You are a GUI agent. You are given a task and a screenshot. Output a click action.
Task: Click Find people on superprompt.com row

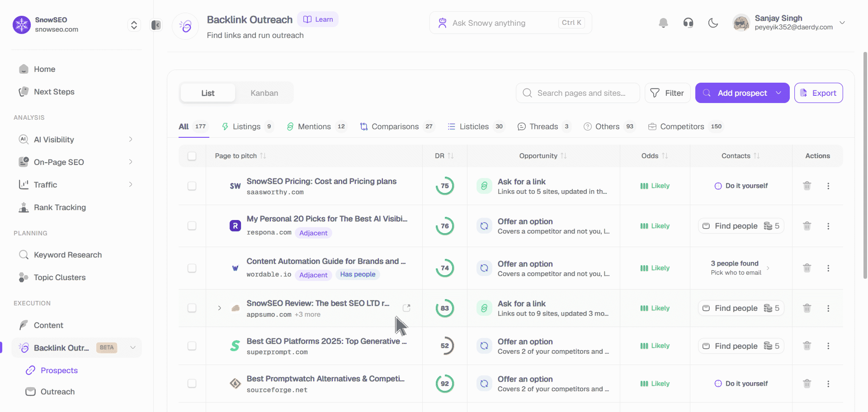pyautogui.click(x=741, y=346)
